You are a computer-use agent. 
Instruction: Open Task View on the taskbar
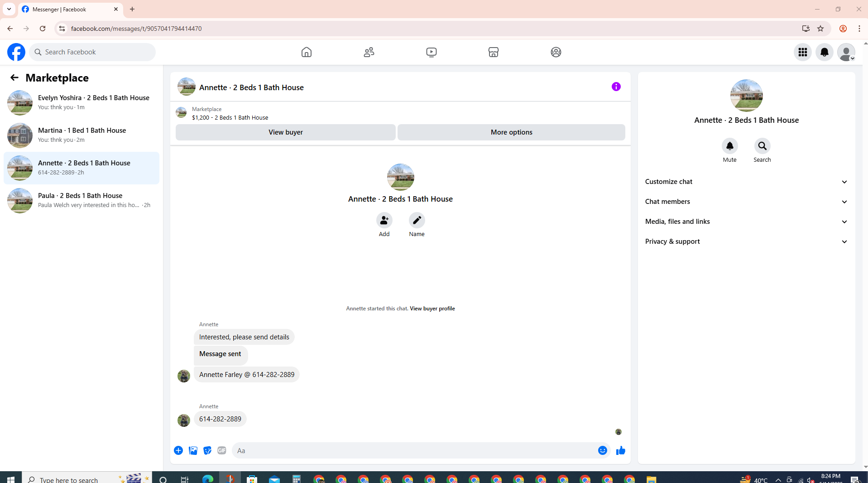coord(185,479)
